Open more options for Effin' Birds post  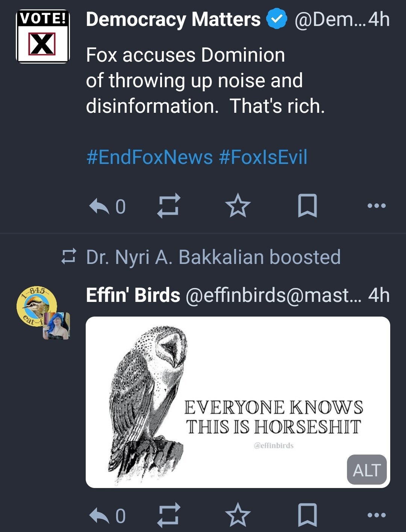pos(377,515)
